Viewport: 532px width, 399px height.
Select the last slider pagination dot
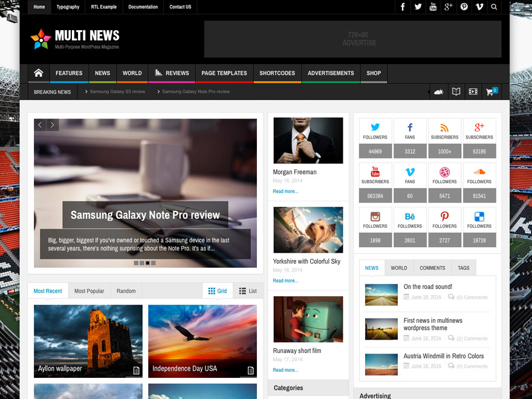154,263
